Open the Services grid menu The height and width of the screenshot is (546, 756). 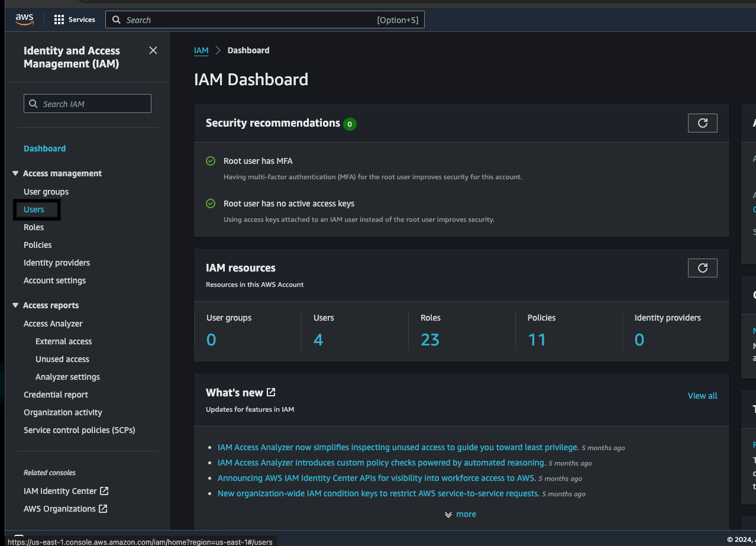click(59, 20)
